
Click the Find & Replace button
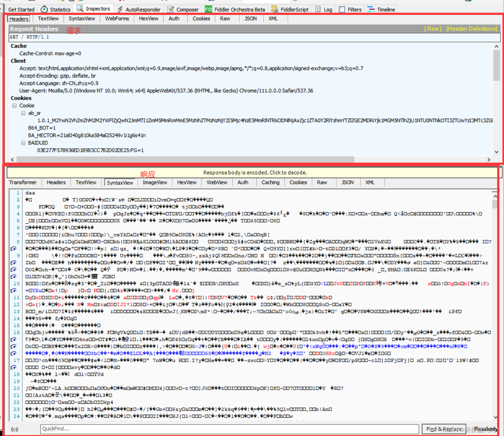[444, 429]
